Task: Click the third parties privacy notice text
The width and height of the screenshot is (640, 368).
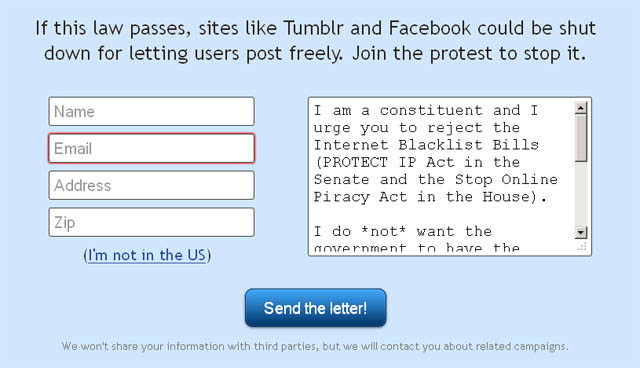Action: [315, 346]
